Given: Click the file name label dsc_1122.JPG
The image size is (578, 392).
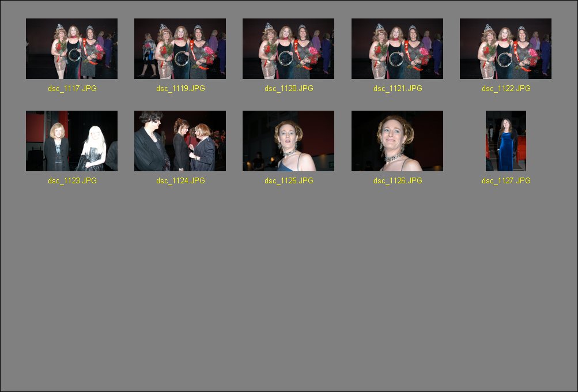Looking at the screenshot, I should [506, 89].
